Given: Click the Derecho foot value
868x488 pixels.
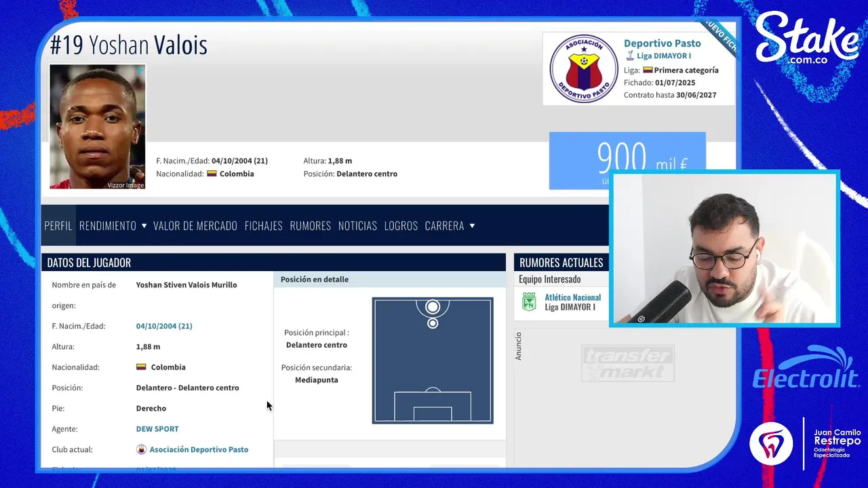Looking at the screenshot, I should coord(151,409).
